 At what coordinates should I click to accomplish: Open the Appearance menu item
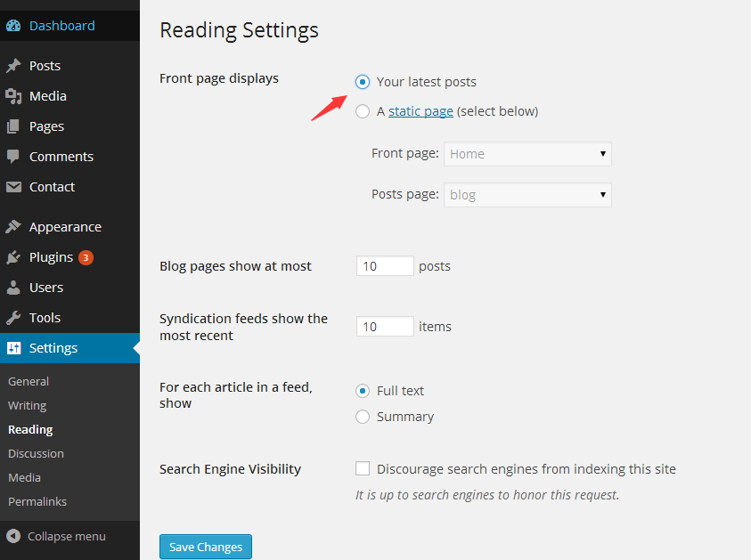[65, 227]
